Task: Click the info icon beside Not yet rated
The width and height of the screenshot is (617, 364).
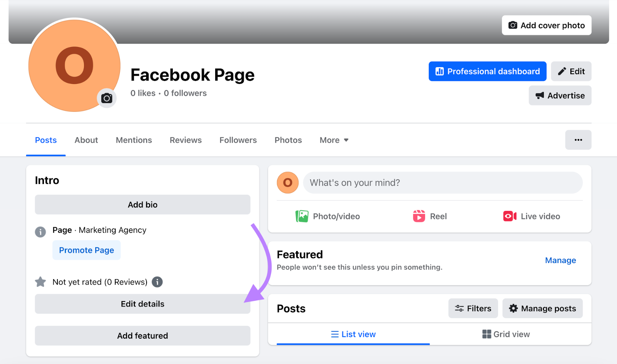Action: pos(157,282)
